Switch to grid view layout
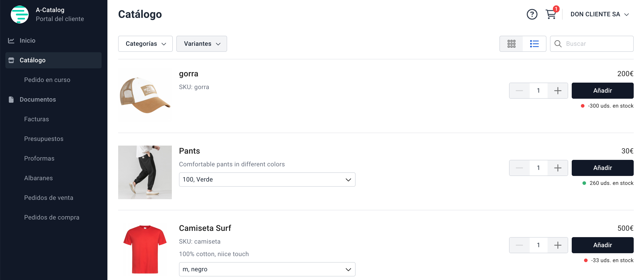 click(x=511, y=44)
